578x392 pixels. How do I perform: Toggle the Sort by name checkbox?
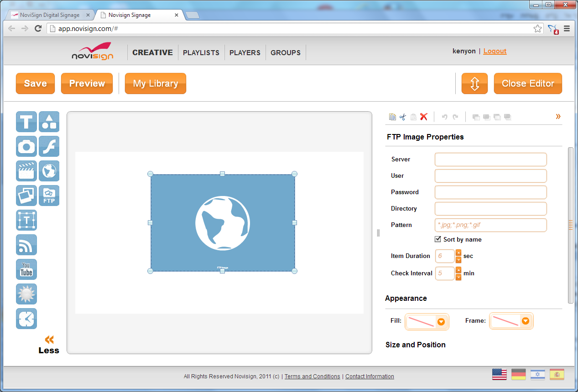click(x=437, y=239)
